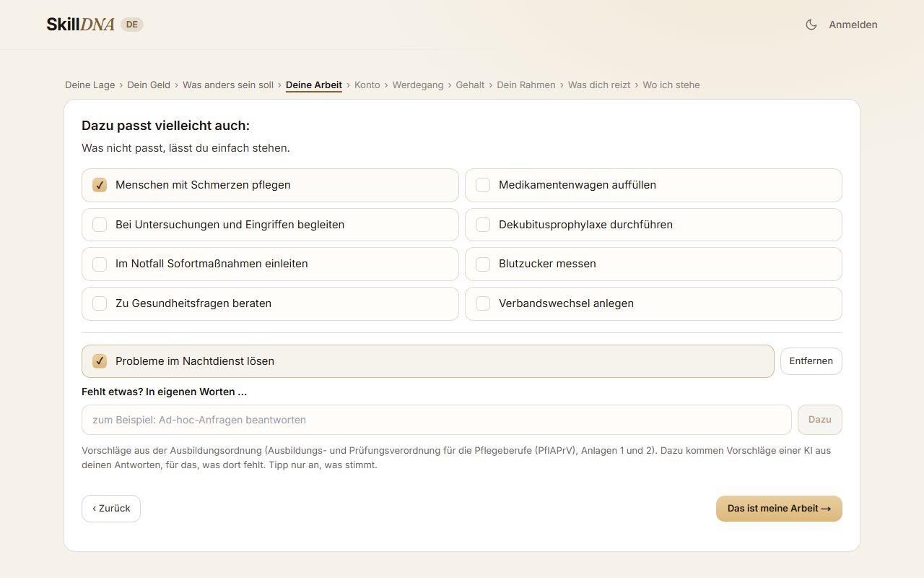Open the Gehalt step
Screen dimensions: 924x578
click(x=470, y=85)
